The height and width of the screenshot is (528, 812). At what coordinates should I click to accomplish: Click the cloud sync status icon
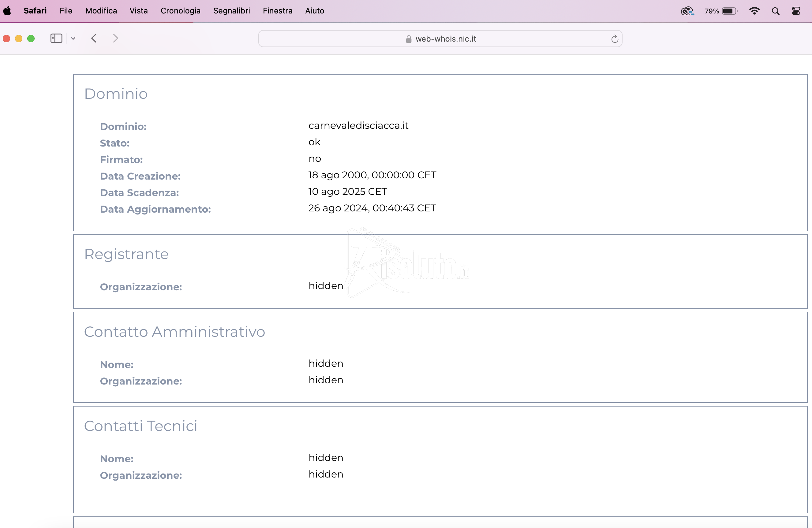tap(687, 11)
